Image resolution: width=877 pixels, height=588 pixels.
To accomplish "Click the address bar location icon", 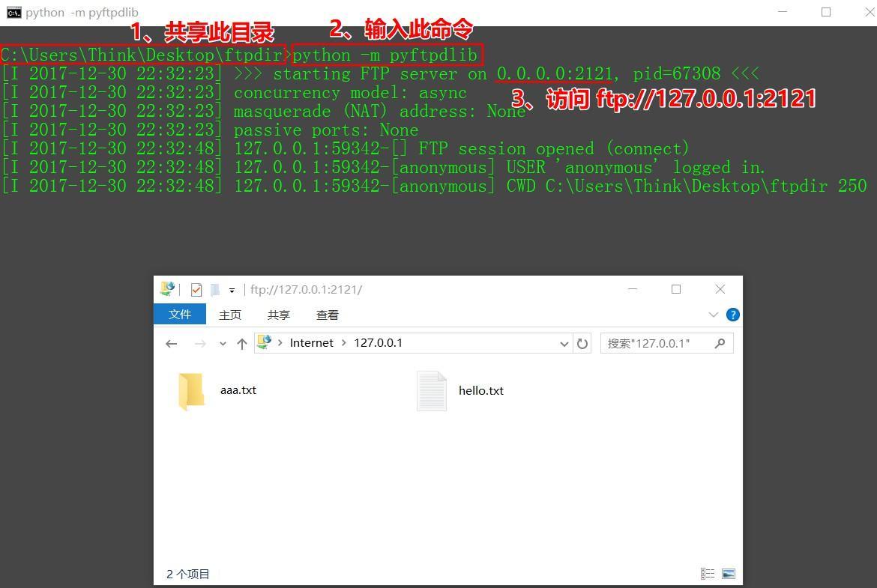I will coord(264,342).
